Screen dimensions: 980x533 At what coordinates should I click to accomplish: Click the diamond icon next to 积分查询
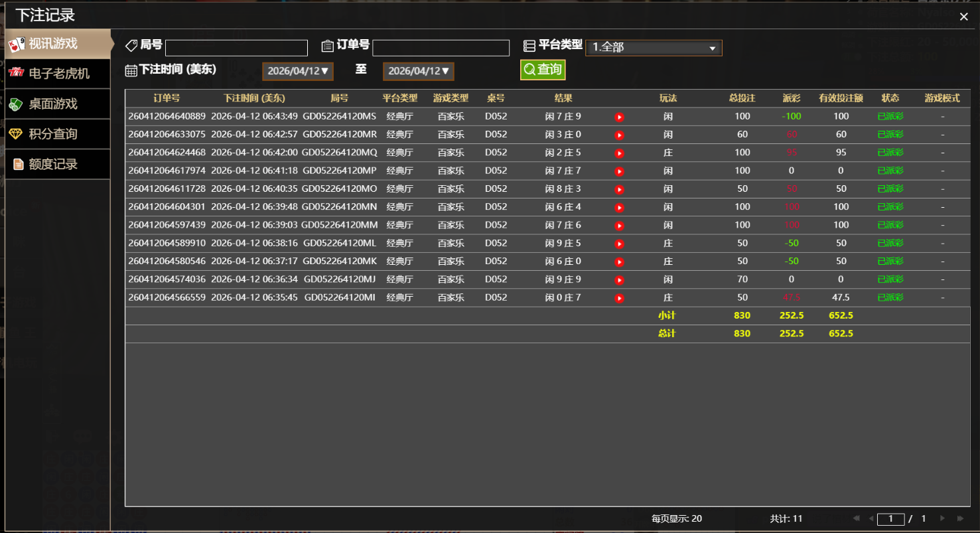coord(15,133)
